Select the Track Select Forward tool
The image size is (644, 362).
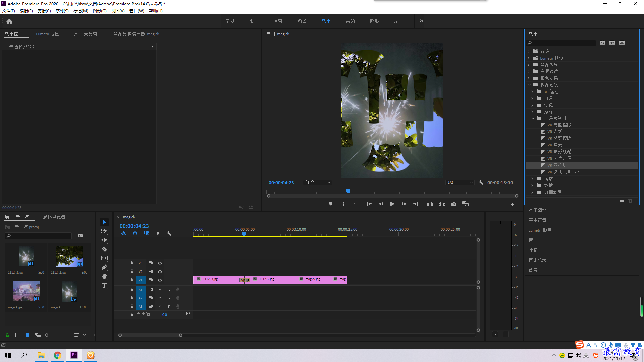click(104, 231)
